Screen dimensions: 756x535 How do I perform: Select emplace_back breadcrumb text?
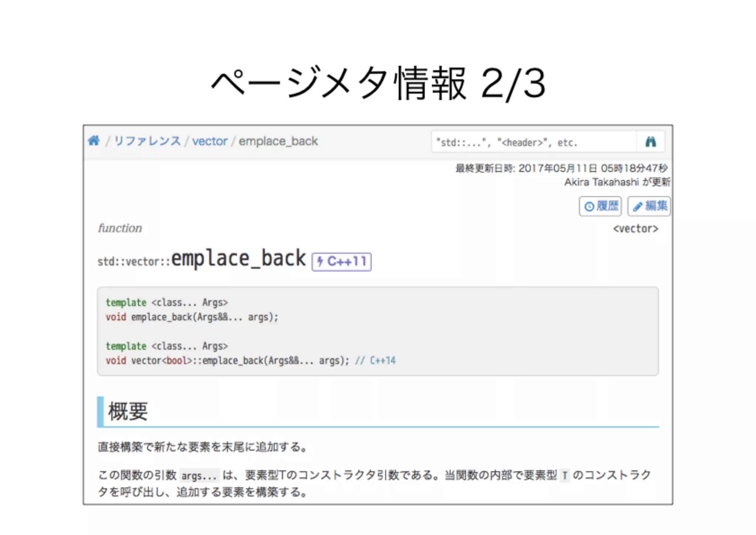(278, 141)
